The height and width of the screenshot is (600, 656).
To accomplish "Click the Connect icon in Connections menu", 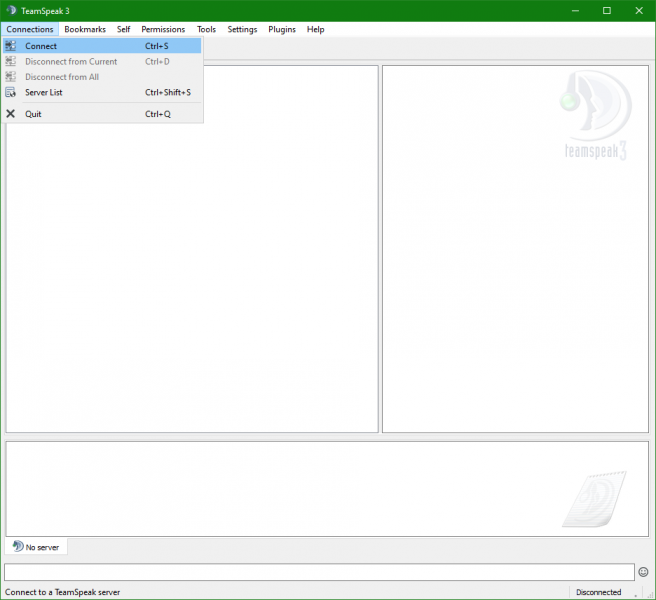I will 10,46.
